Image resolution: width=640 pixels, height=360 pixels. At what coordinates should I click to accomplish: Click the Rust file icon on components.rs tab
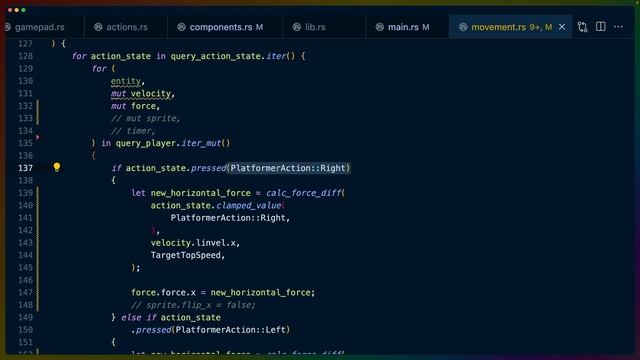[182, 27]
